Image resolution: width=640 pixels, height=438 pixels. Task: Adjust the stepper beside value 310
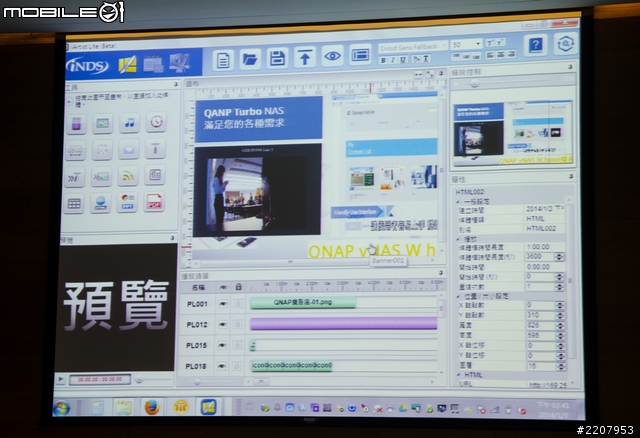pyautogui.click(x=560, y=316)
